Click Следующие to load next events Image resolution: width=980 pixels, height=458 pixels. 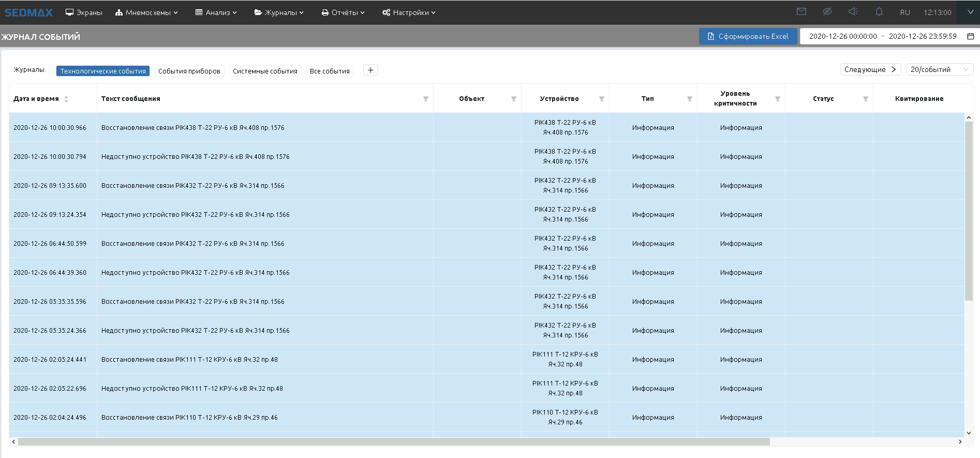[870, 69]
